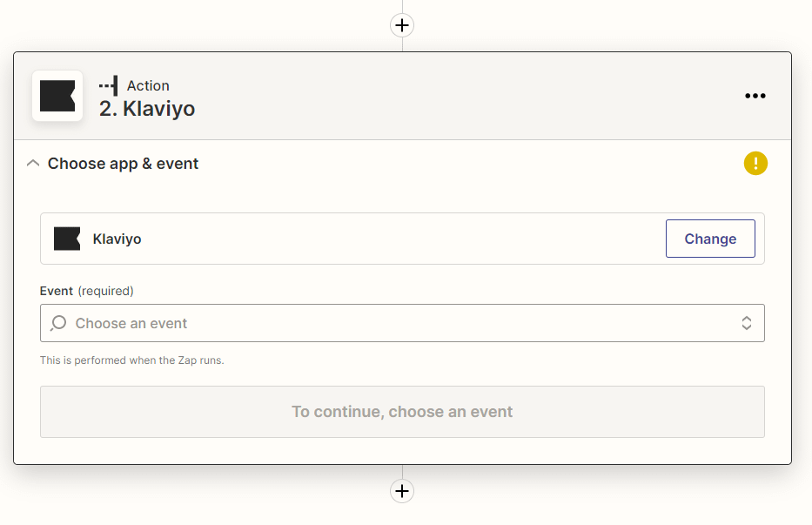Click the Change app button
This screenshot has width=812, height=525.
[x=710, y=239]
